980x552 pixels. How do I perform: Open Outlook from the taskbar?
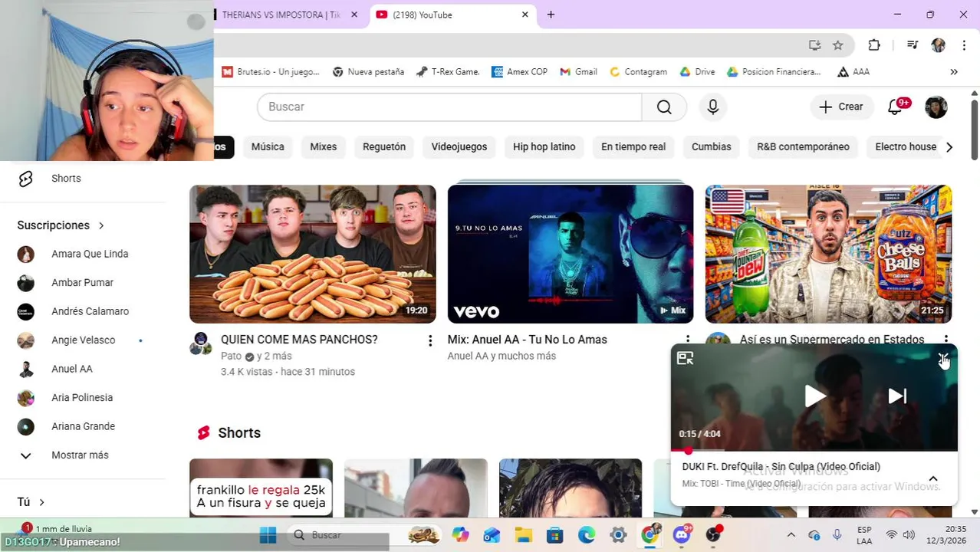click(492, 534)
